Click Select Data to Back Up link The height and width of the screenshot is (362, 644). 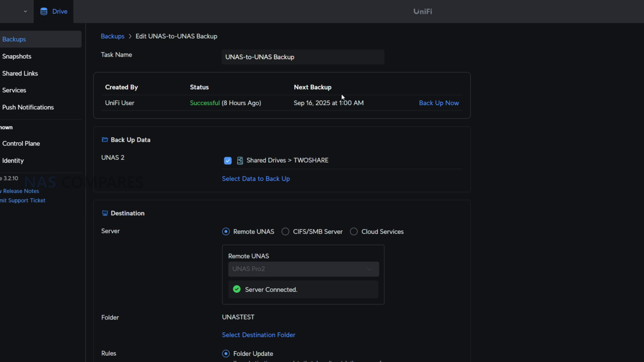tap(256, 179)
